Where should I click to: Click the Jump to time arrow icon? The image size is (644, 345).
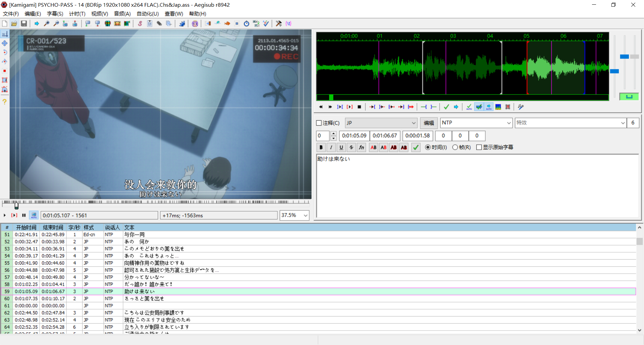tap(37, 23)
